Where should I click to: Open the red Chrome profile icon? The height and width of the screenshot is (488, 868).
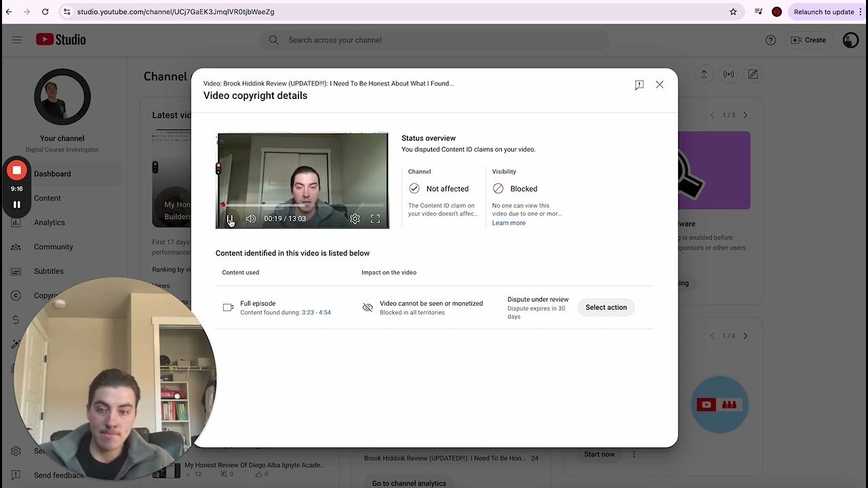click(x=777, y=12)
